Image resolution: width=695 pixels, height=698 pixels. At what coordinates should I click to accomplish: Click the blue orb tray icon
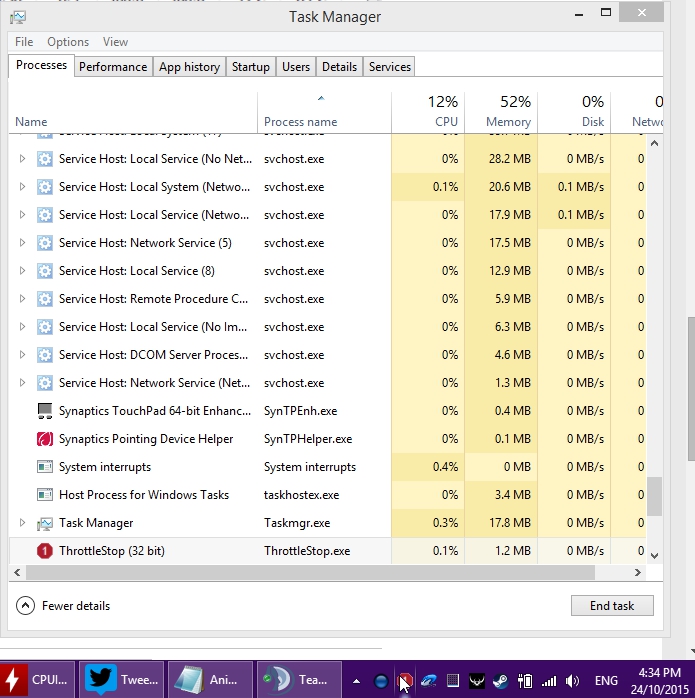pos(381,681)
